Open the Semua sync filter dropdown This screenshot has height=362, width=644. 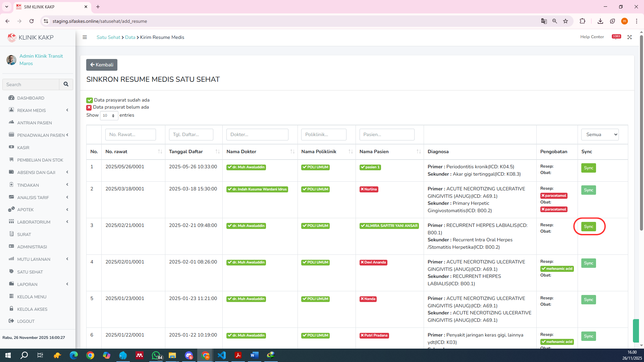(600, 134)
